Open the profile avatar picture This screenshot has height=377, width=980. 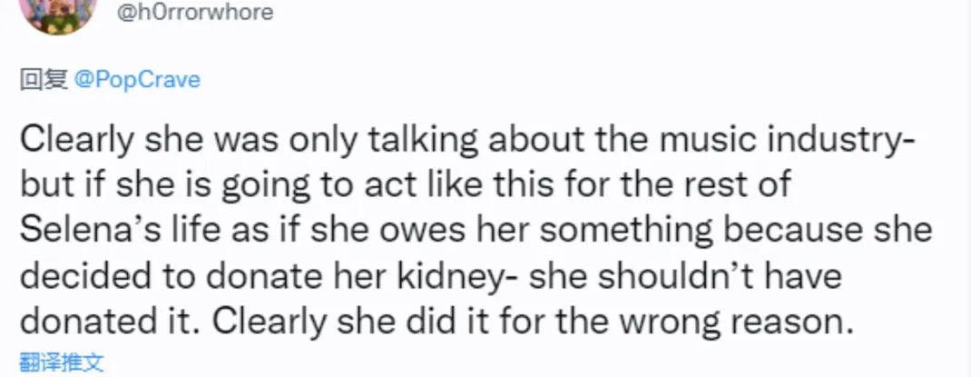click(x=58, y=14)
